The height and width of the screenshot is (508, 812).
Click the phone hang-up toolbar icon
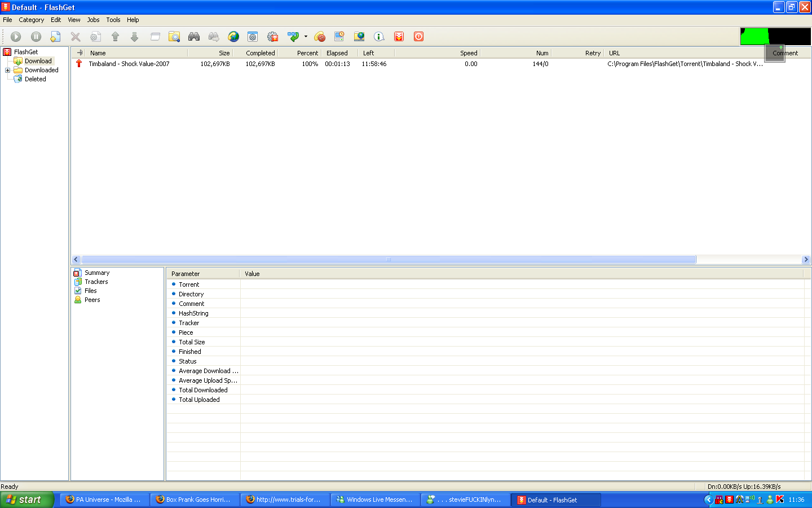point(320,37)
